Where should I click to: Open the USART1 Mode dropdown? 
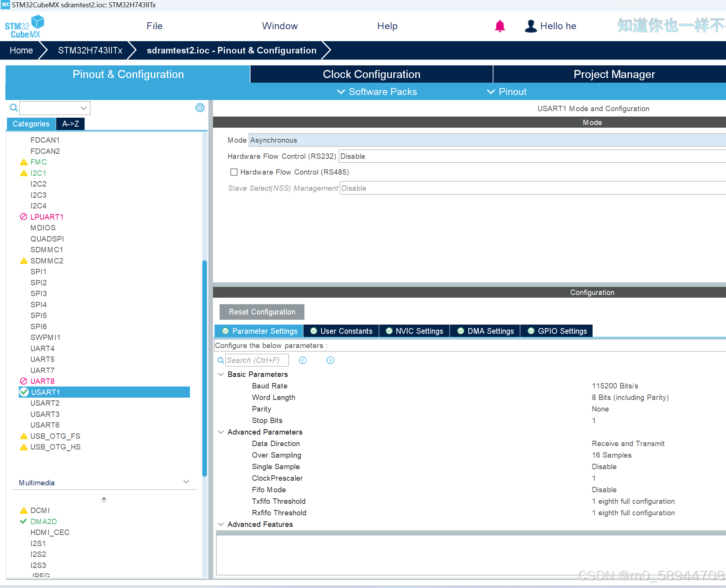click(x=487, y=140)
